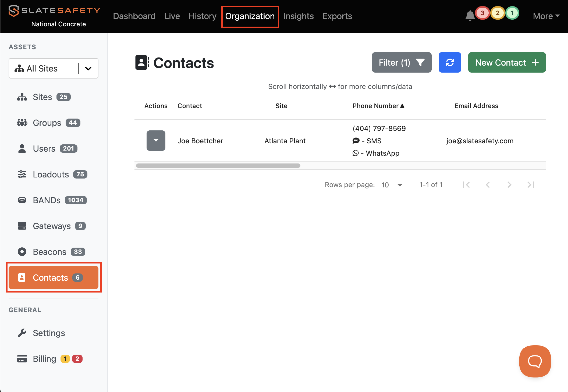This screenshot has width=568, height=392.
Task: Click the red badge showing 3 alerts
Action: click(482, 13)
